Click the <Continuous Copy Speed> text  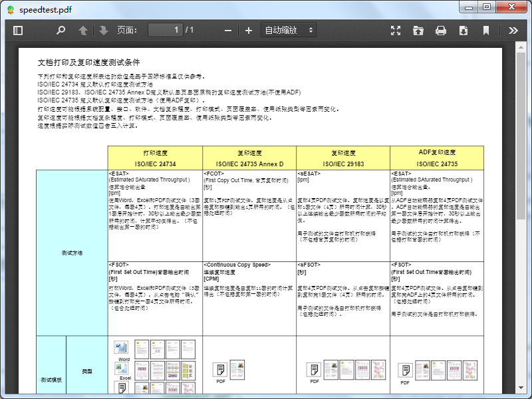pyautogui.click(x=237, y=265)
